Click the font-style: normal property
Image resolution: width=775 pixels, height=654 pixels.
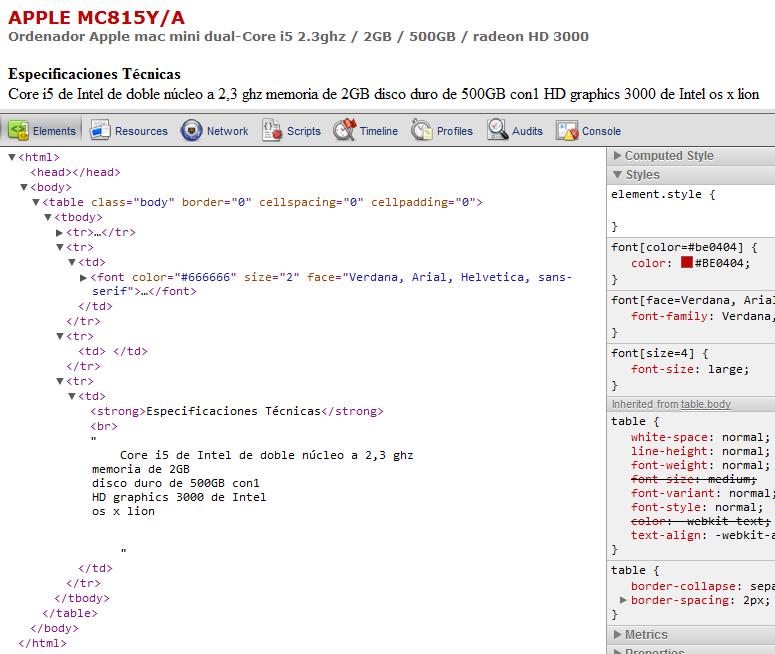(x=697, y=507)
